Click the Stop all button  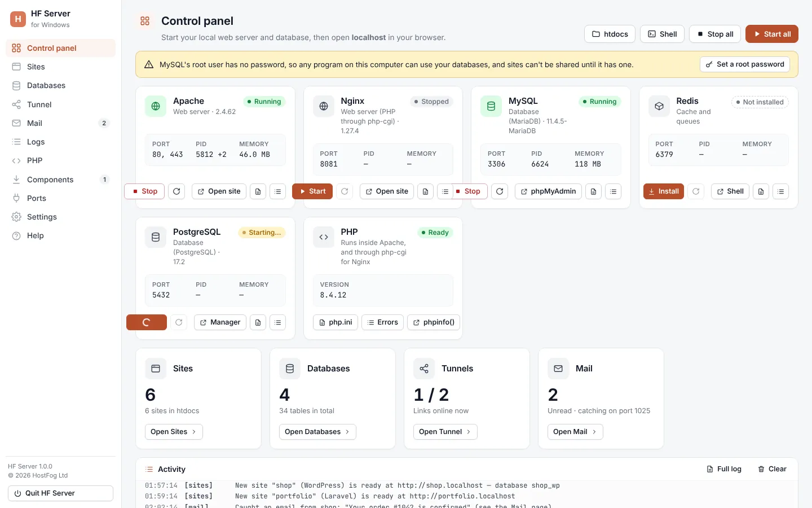(x=715, y=34)
